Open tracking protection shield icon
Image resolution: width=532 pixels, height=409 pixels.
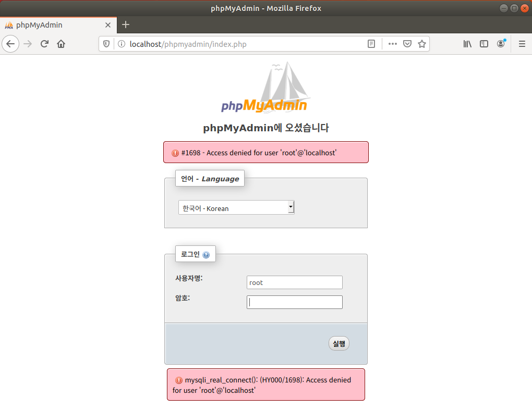pos(106,44)
